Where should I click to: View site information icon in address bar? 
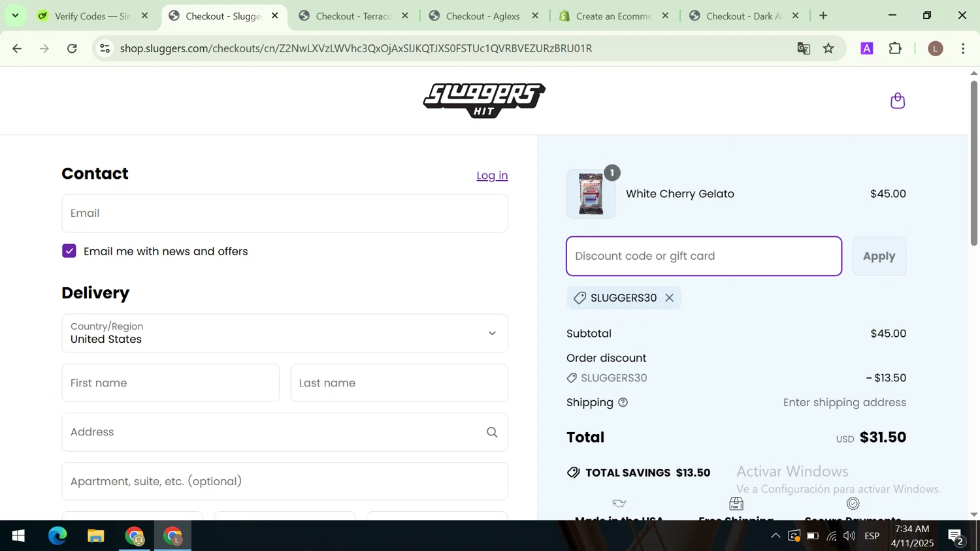click(x=105, y=48)
